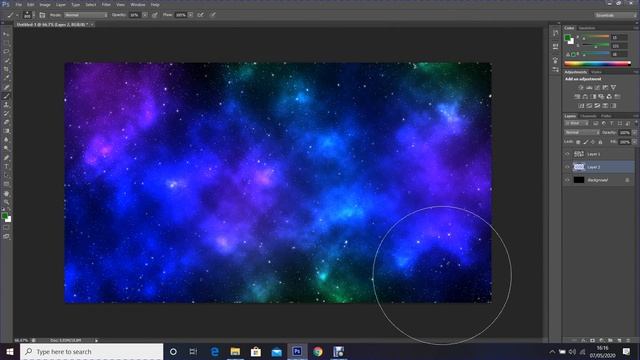Select the Eraser tool
The image size is (640, 360).
pos(6,122)
